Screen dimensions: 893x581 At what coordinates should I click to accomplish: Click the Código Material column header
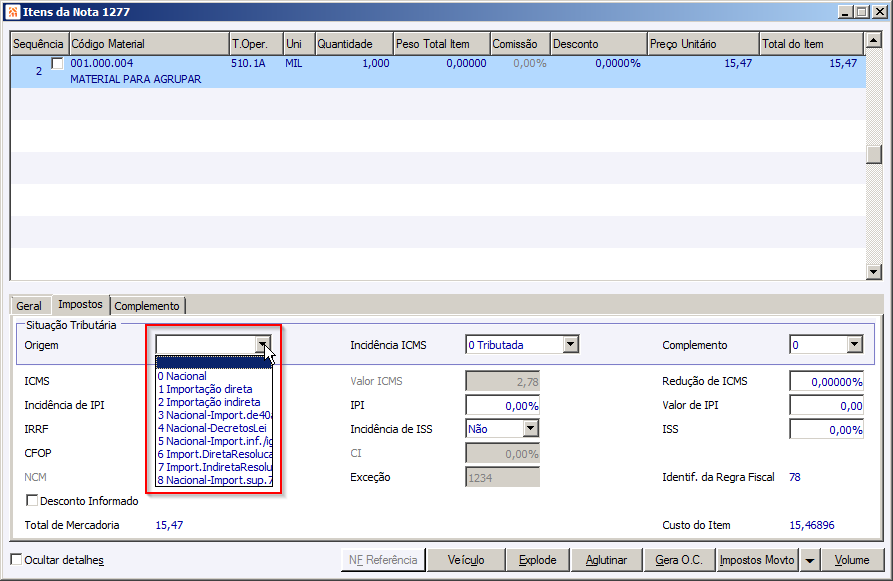point(149,44)
